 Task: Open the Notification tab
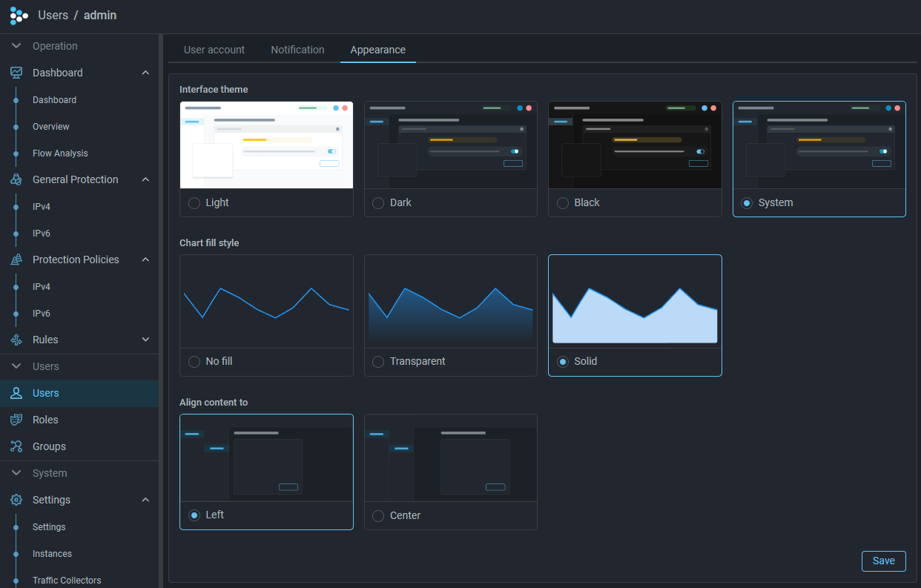[x=297, y=50]
